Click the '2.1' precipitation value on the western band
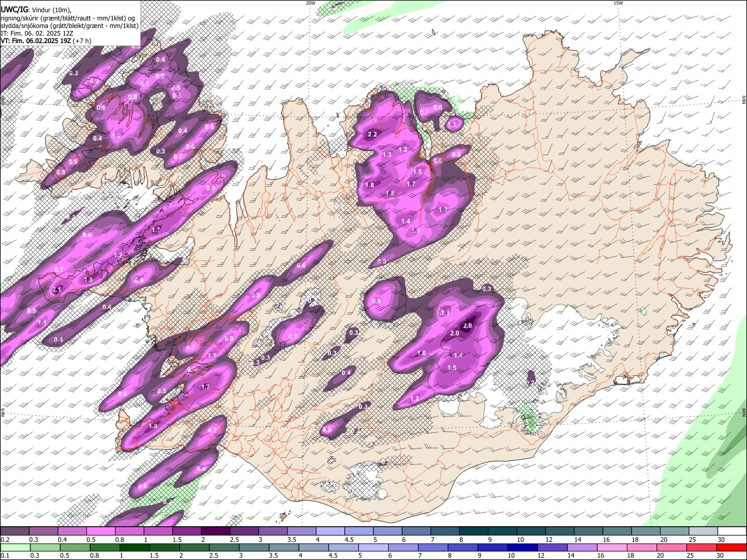747x560 pixels. point(57,289)
